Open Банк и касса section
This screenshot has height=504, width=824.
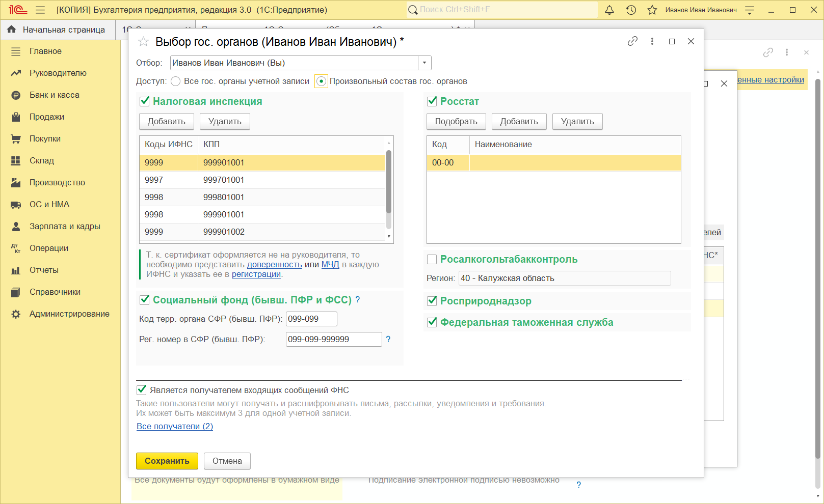(x=55, y=95)
